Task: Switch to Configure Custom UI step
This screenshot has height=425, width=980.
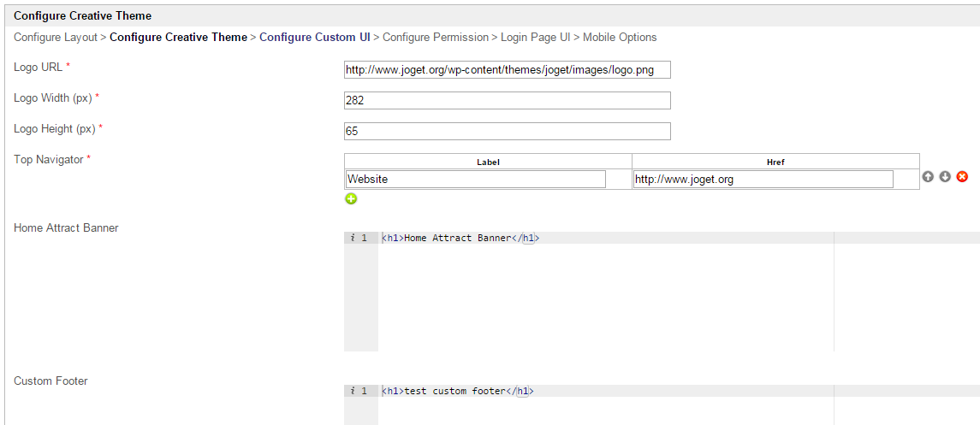Action: click(315, 38)
